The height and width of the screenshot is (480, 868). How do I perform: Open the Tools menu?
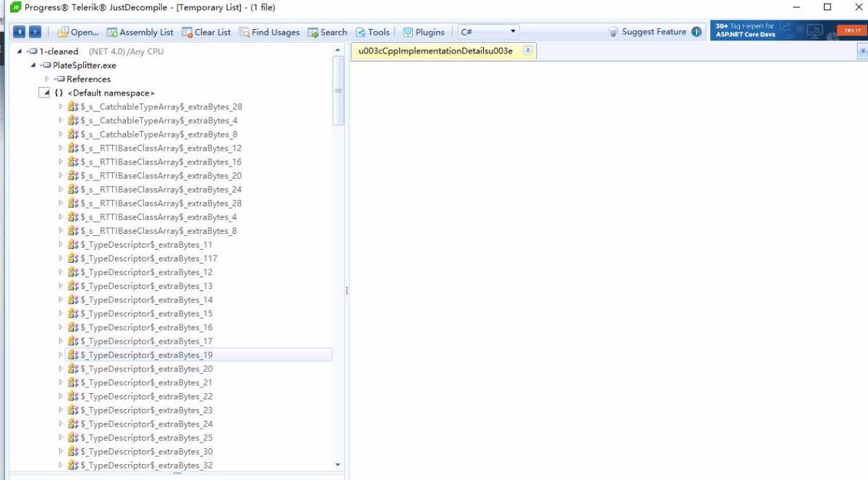373,32
